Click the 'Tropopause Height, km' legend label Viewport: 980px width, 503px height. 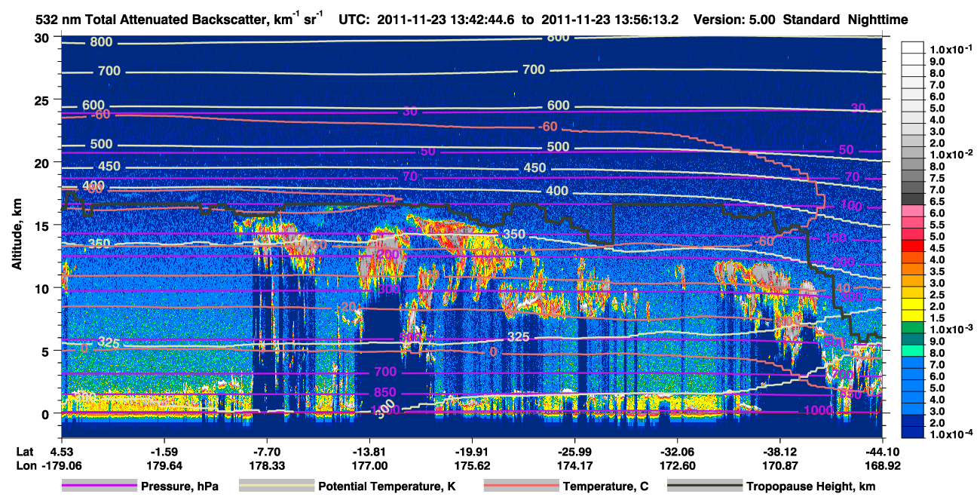[811, 486]
